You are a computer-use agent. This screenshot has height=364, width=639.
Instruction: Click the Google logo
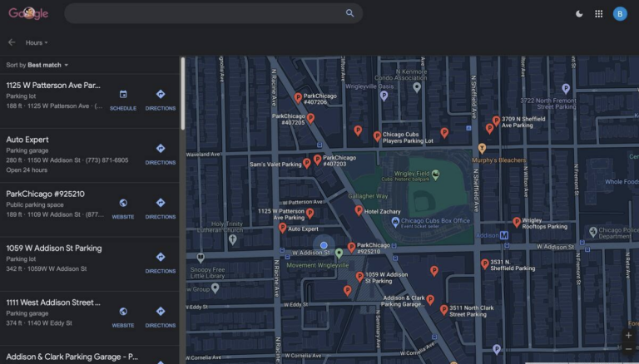(28, 13)
